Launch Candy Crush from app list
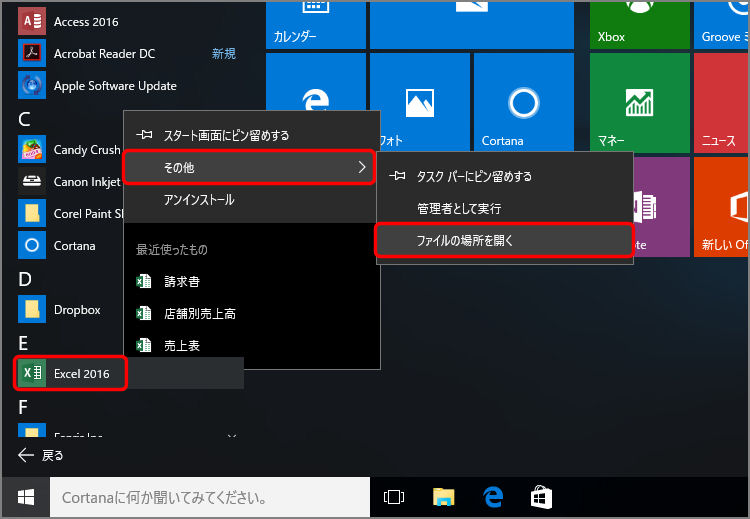The image size is (750, 519). (71, 149)
